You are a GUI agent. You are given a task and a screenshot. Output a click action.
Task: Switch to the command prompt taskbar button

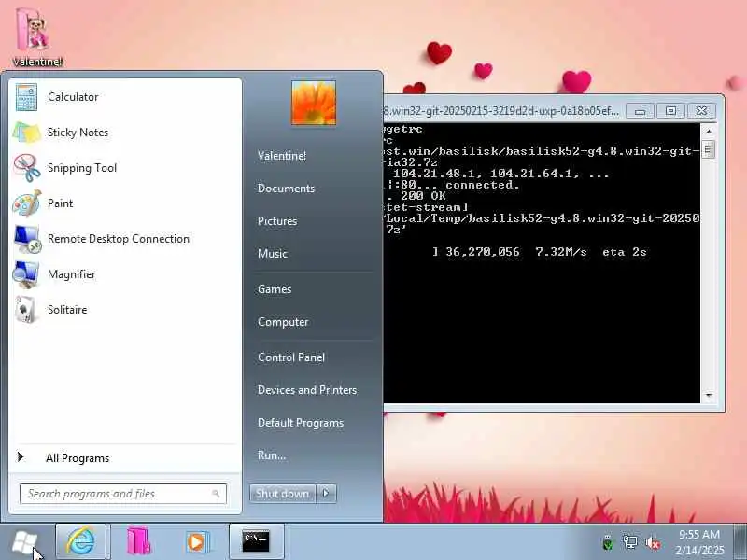[x=256, y=541]
